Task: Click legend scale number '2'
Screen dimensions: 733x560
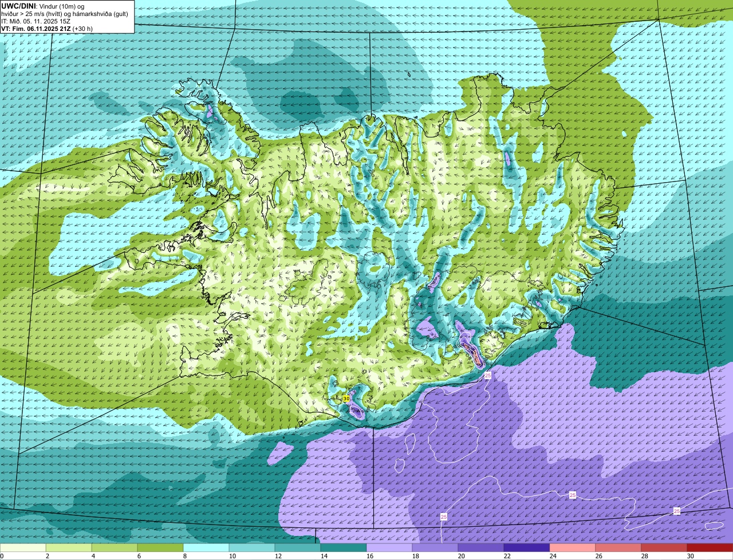Action: tap(47, 556)
